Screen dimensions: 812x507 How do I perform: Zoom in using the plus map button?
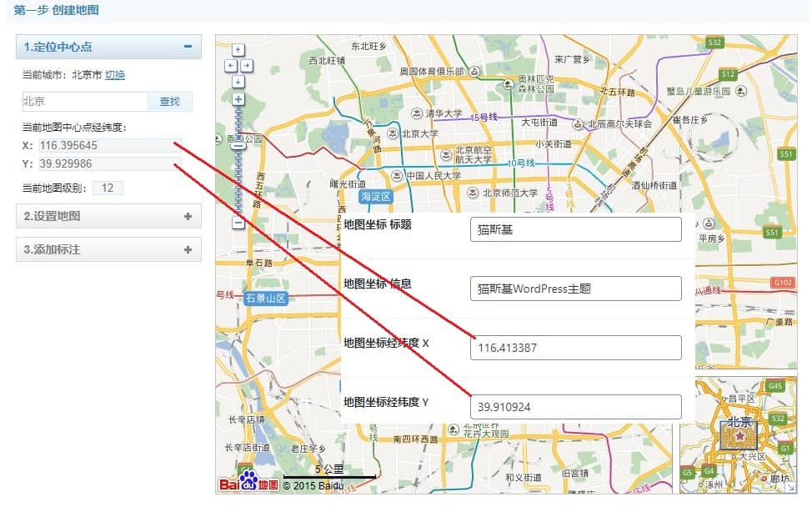[x=238, y=98]
